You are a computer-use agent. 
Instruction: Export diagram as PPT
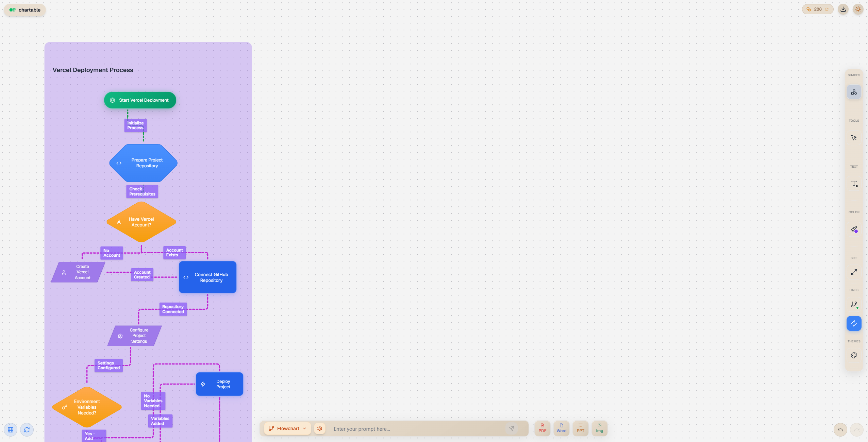(580, 428)
